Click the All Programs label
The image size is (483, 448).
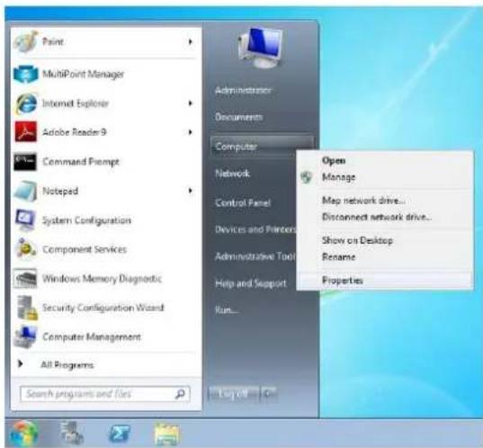[67, 365]
